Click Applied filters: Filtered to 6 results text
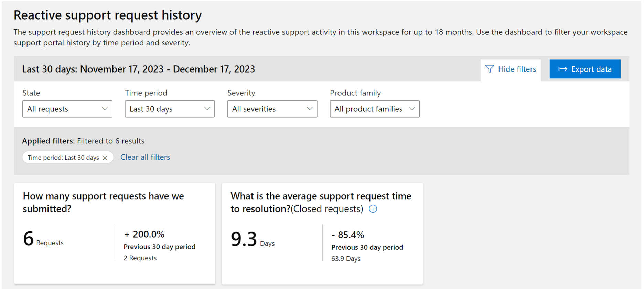 pos(83,141)
